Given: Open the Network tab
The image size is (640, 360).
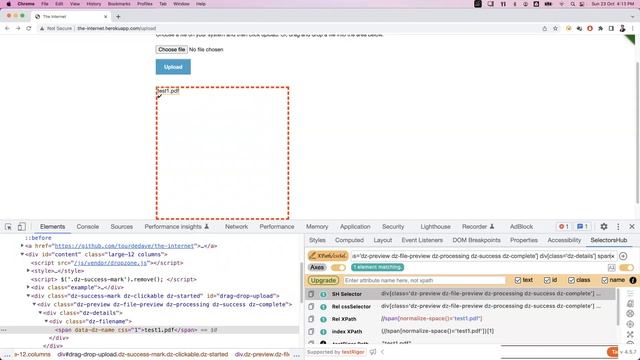Looking at the screenshot, I should [236, 227].
